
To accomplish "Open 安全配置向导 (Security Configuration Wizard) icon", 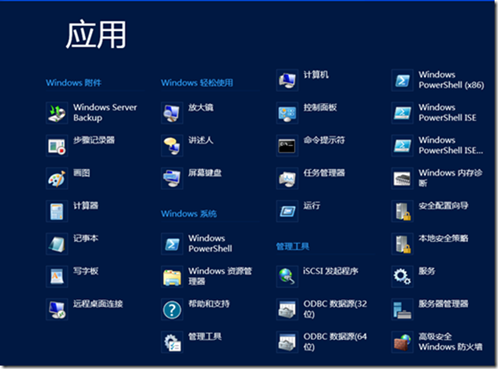I will click(402, 211).
